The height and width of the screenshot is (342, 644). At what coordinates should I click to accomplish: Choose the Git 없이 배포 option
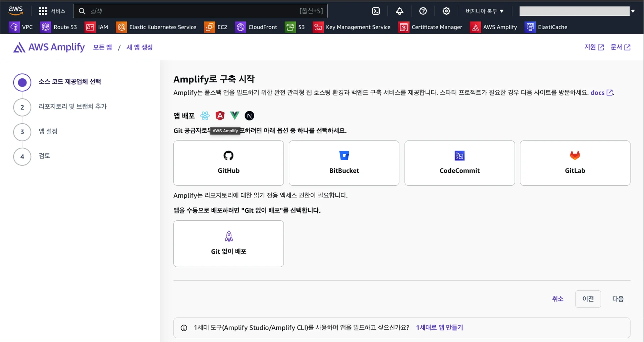point(228,244)
